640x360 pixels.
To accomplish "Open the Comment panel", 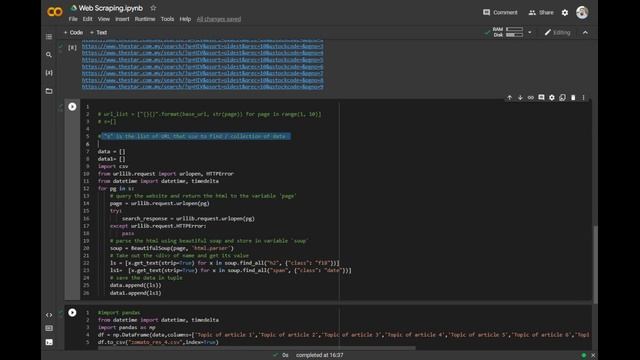I will tap(500, 13).
